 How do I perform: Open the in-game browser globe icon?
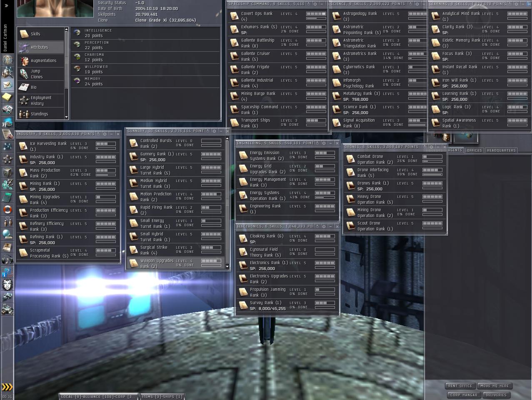coord(7,234)
